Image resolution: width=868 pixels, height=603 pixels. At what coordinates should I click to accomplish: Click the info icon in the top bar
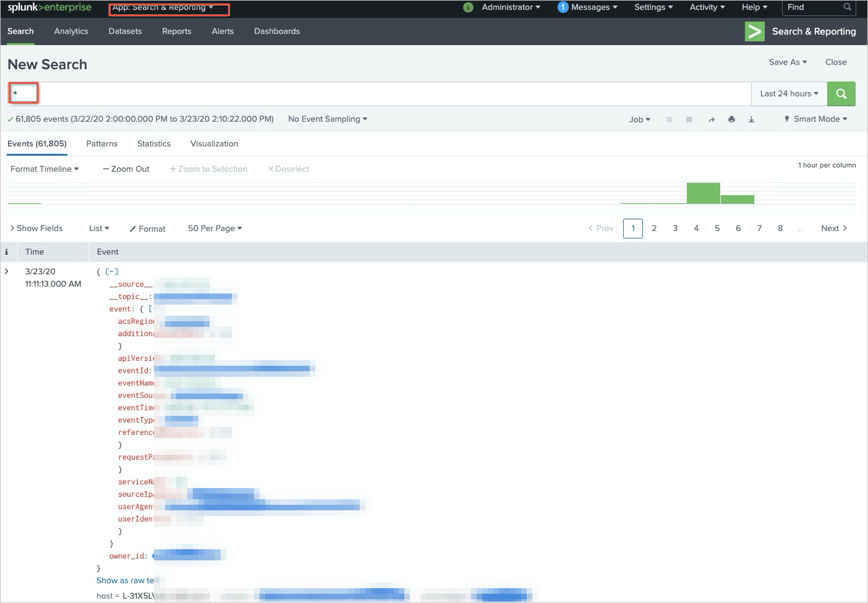[468, 7]
